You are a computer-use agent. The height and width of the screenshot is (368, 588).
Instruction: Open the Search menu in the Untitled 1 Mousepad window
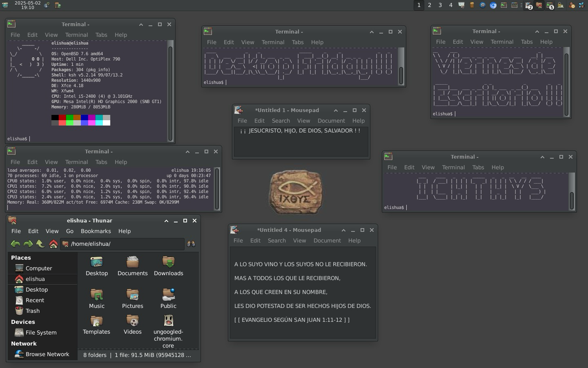coord(281,121)
